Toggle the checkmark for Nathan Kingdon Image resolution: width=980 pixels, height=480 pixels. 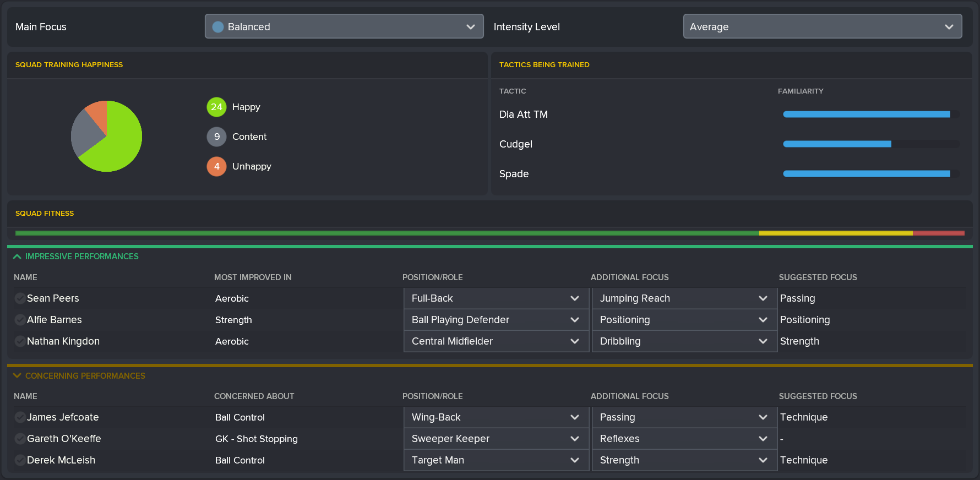click(x=20, y=341)
